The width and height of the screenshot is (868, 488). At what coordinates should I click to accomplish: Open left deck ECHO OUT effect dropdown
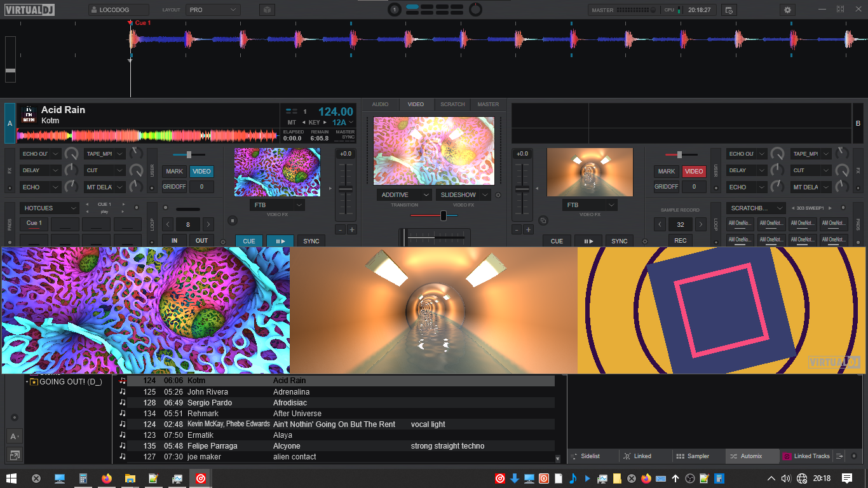41,154
